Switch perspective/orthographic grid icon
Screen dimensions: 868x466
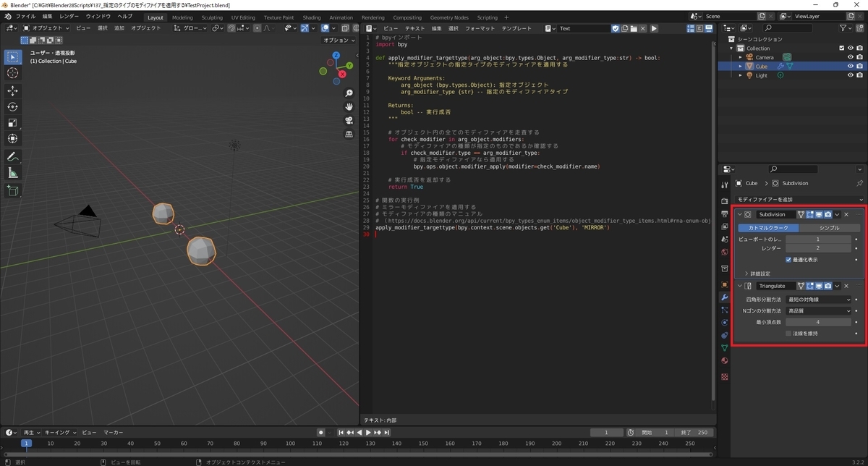349,134
